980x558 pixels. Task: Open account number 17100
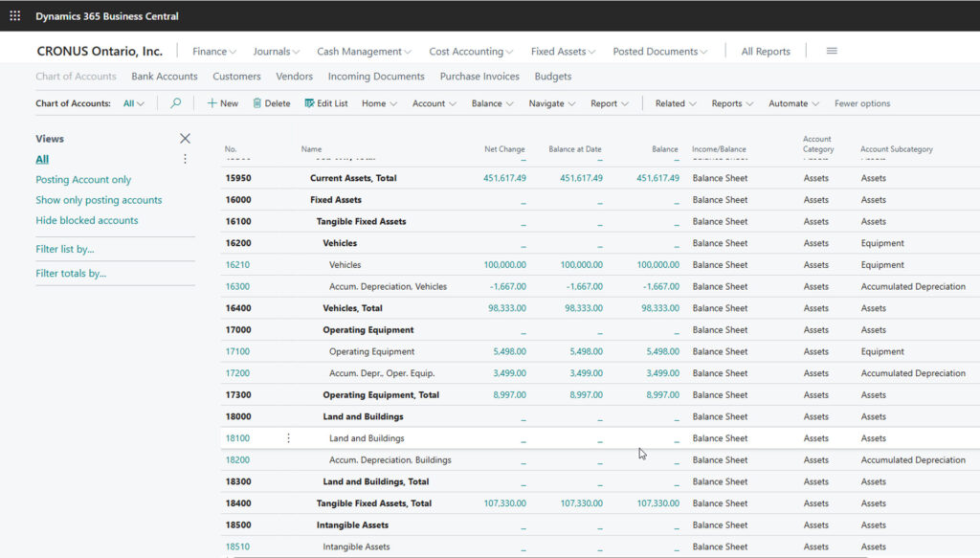click(x=237, y=351)
